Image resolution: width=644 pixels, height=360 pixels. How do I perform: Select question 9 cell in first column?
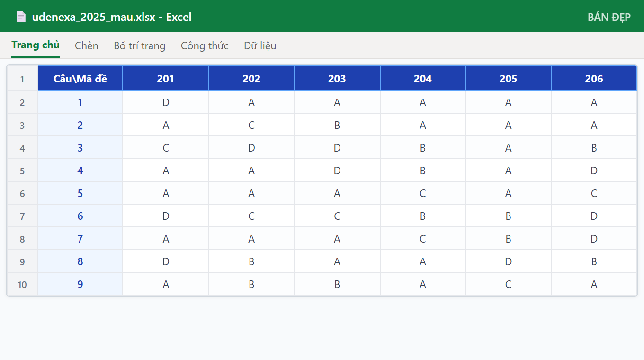(x=80, y=284)
